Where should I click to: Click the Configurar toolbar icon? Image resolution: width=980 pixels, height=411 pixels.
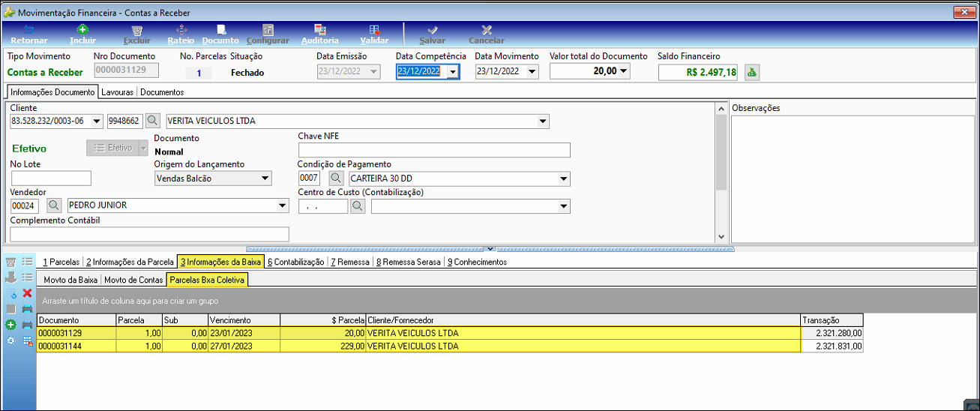(268, 30)
